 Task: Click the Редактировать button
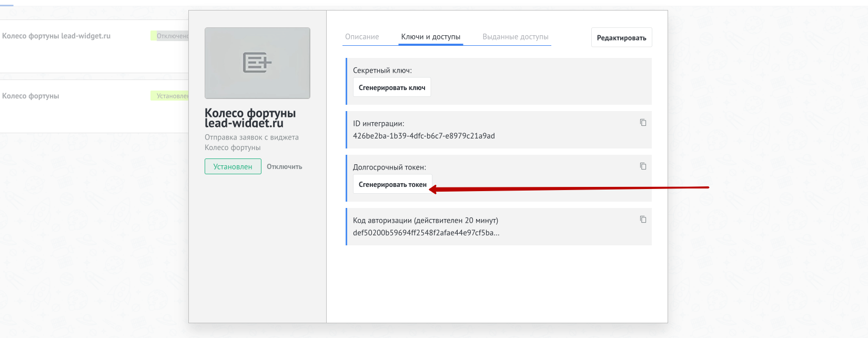pos(621,37)
